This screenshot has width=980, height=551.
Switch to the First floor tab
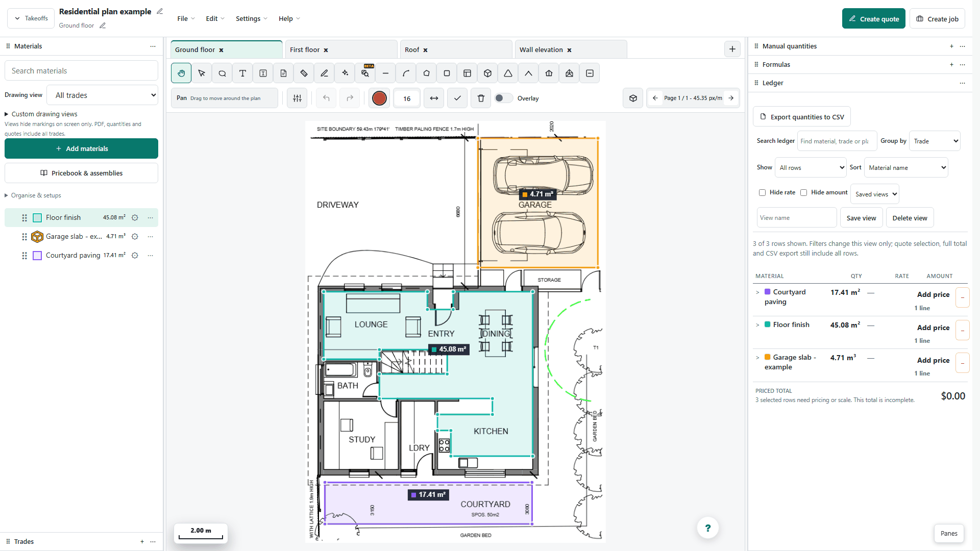click(341, 49)
